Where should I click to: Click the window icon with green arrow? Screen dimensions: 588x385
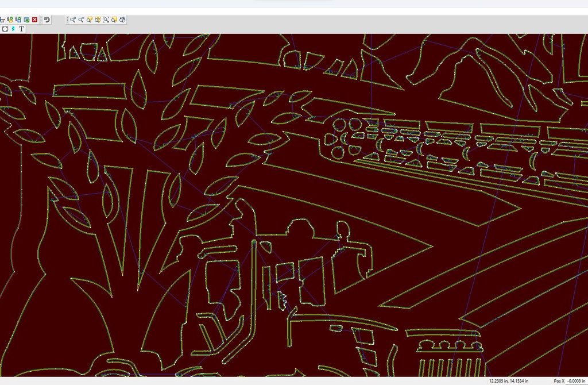26,20
